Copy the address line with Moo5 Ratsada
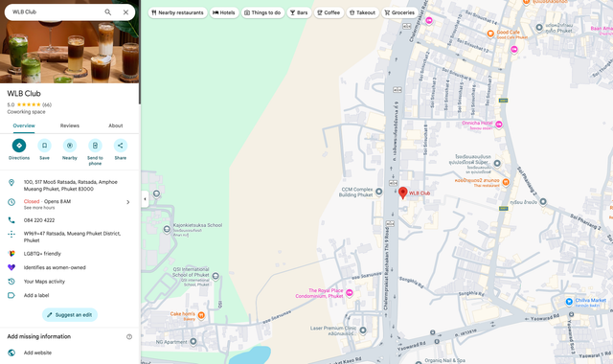The image size is (613, 364). [x=70, y=185]
